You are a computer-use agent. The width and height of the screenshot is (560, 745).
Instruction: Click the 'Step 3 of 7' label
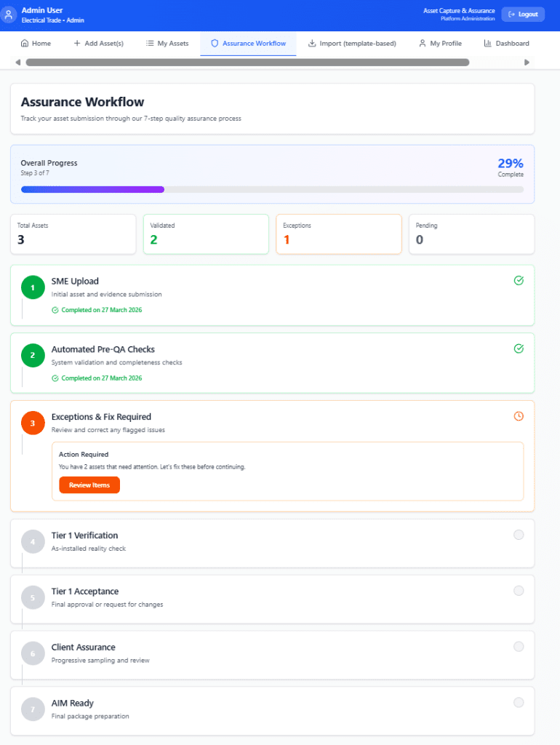pos(35,173)
